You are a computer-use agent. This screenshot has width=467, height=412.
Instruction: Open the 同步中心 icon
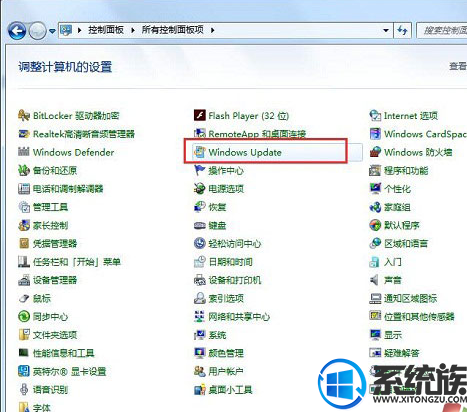(24, 316)
